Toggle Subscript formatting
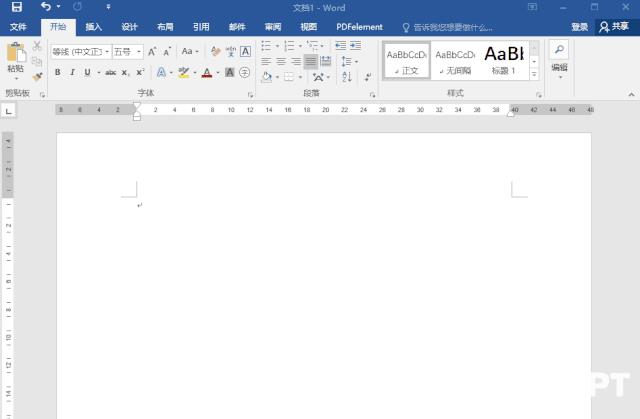 pos(125,73)
